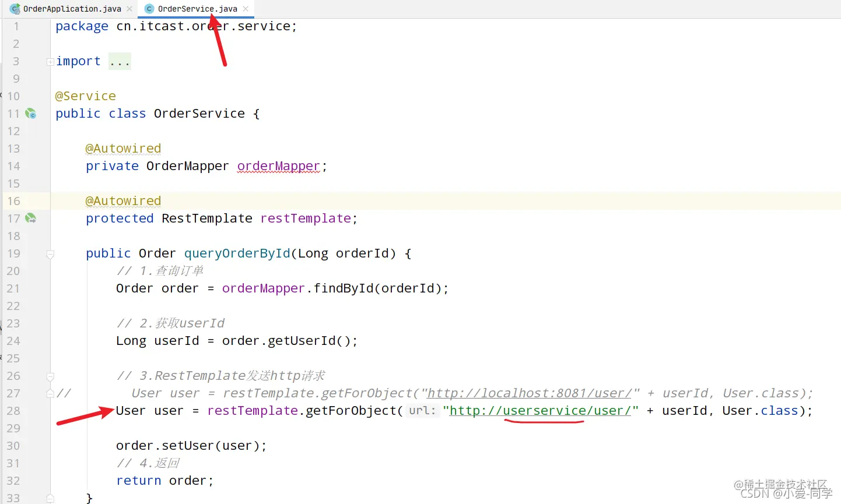The width and height of the screenshot is (841, 504).
Task: Click the User.class argument on line 28
Action: (x=760, y=411)
